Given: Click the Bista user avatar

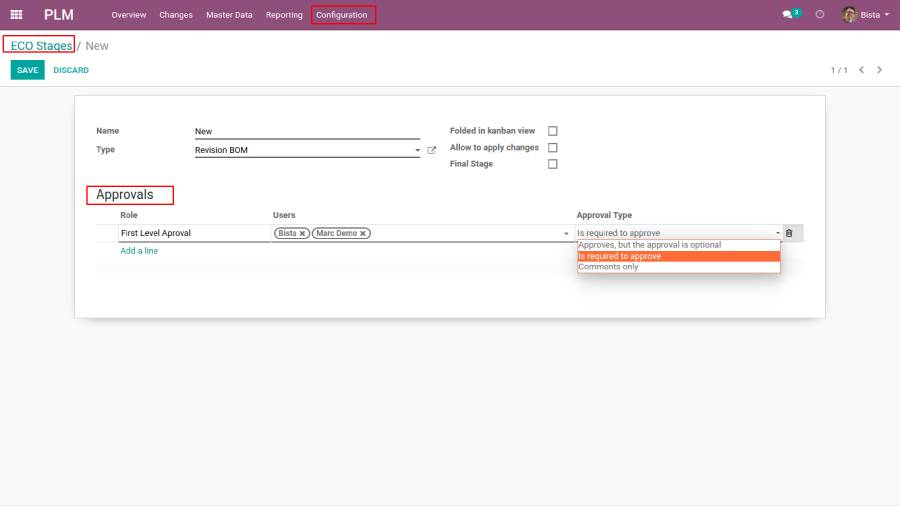Looking at the screenshot, I should [850, 15].
